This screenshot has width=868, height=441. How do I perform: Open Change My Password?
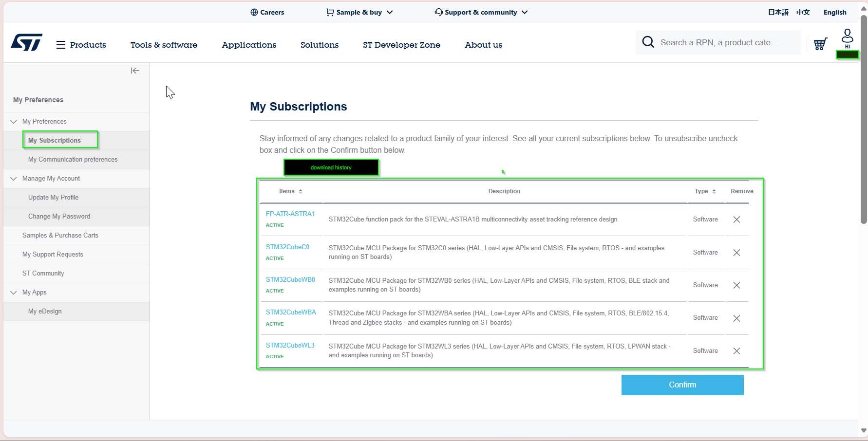pyautogui.click(x=59, y=216)
